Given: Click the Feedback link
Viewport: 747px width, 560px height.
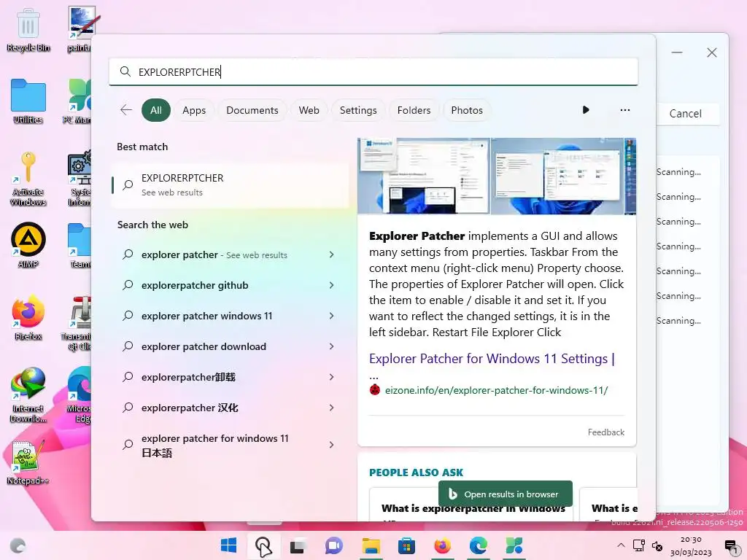Looking at the screenshot, I should [x=605, y=432].
